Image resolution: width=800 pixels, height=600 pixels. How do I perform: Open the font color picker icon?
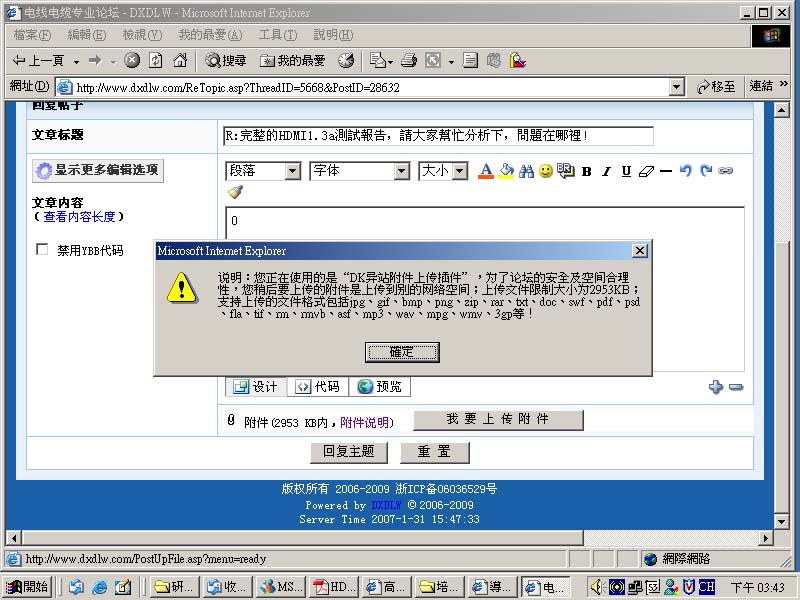486,171
